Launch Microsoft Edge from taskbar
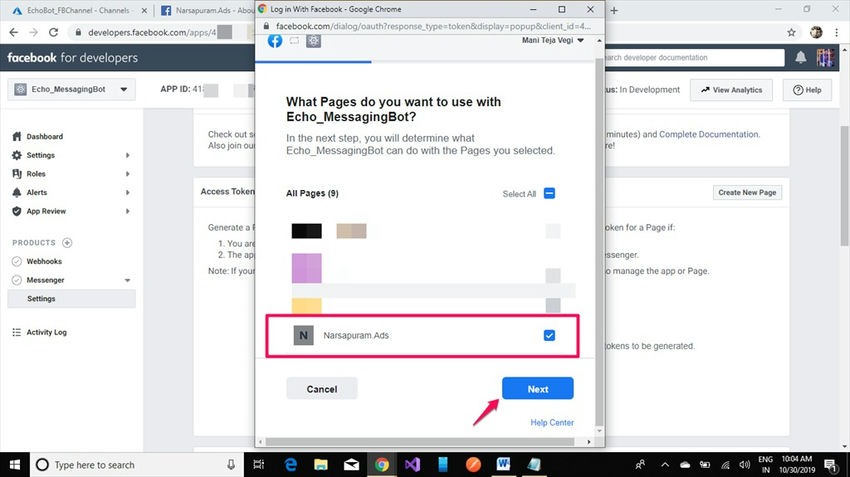 click(291, 465)
